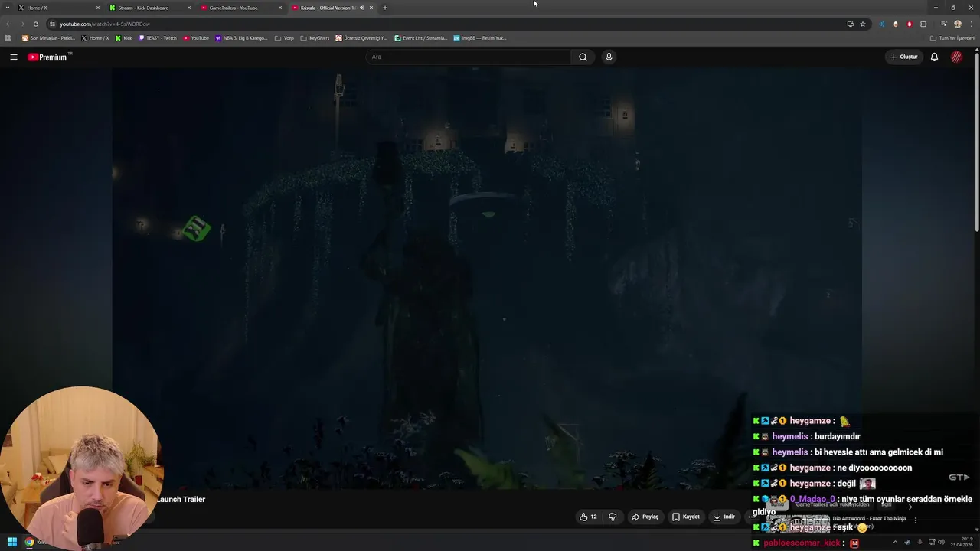Close the Home / X tab
The width and height of the screenshot is (980, 551).
(98, 8)
